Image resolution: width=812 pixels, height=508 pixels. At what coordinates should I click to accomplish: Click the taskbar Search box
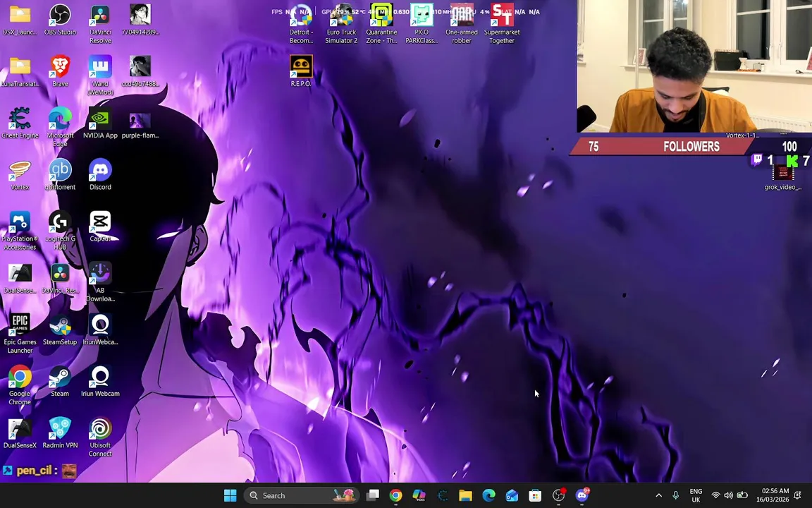pos(302,495)
